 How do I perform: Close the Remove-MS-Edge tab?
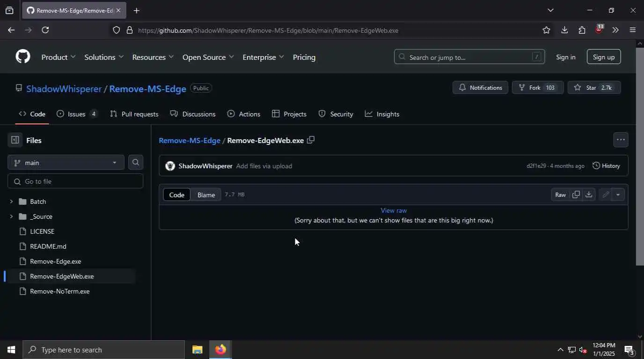click(x=118, y=10)
